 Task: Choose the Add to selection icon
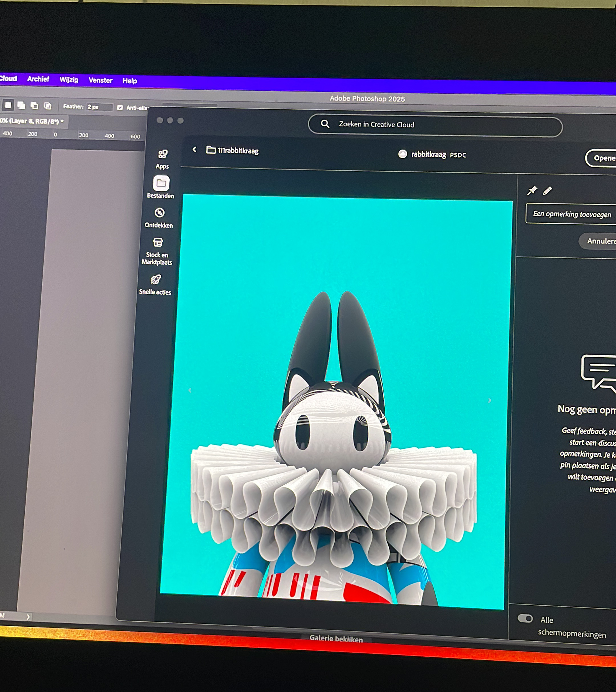pyautogui.click(x=21, y=106)
